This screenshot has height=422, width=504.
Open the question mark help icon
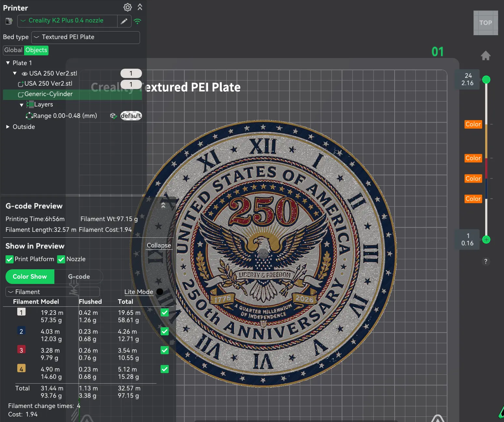(486, 261)
